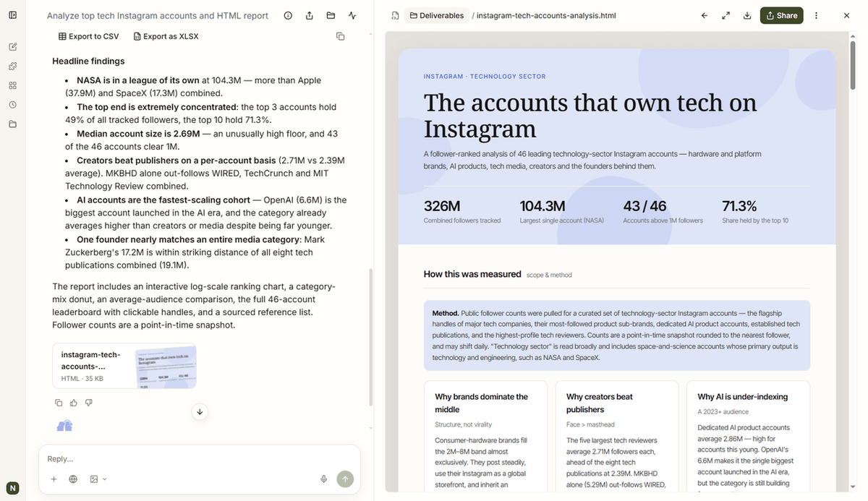Open the puzzle-piece integrations icon in sidebar
This screenshot has width=868, height=501.
(x=13, y=67)
